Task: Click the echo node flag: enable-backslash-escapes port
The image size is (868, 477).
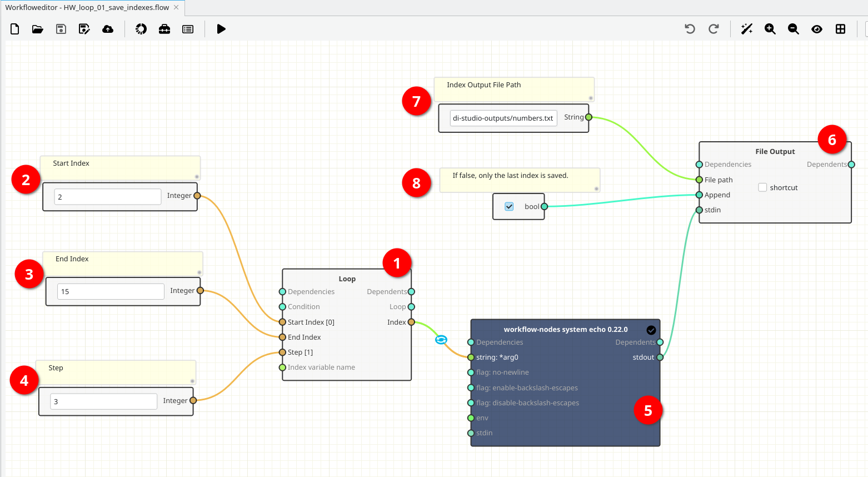Action: pos(471,387)
